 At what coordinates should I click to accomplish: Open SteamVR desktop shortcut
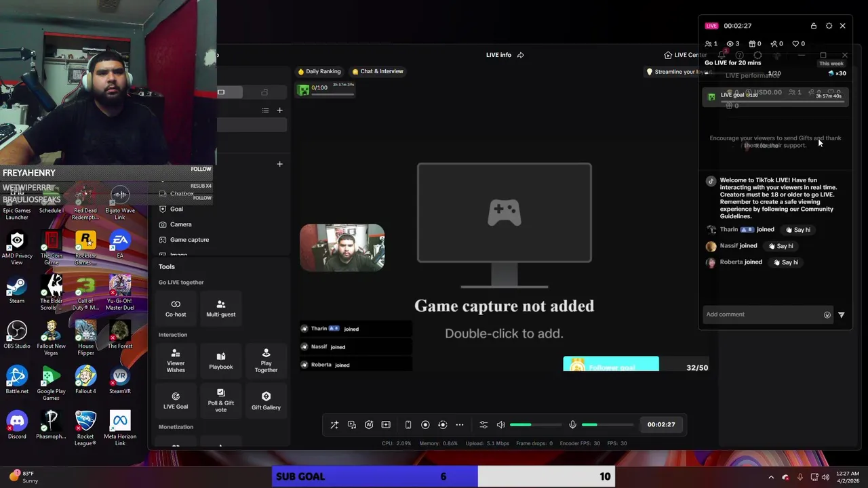click(x=120, y=381)
